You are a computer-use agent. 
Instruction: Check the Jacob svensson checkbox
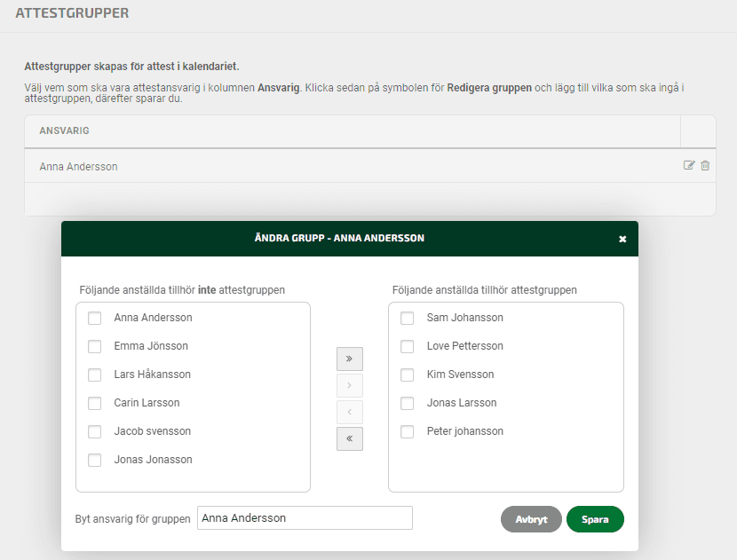[94, 431]
